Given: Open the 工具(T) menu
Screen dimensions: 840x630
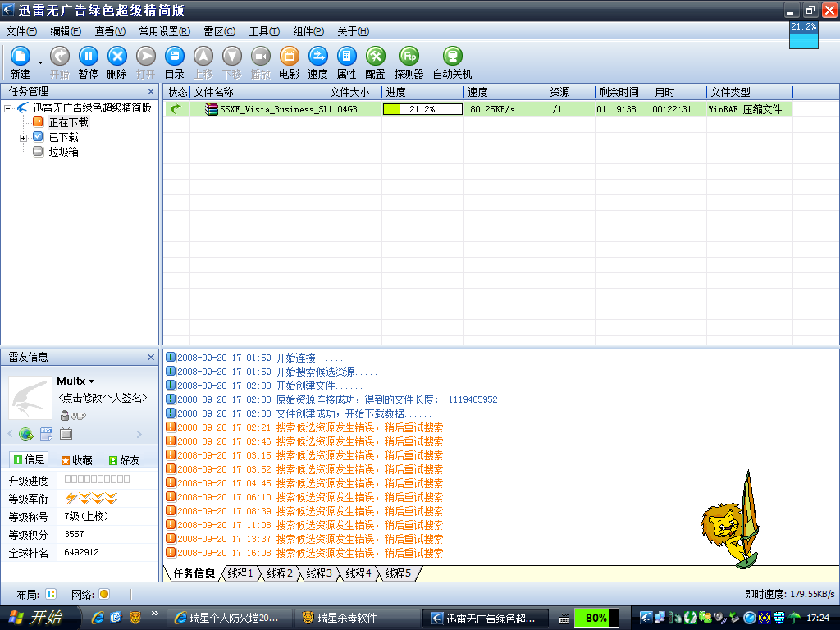Looking at the screenshot, I should (264, 32).
